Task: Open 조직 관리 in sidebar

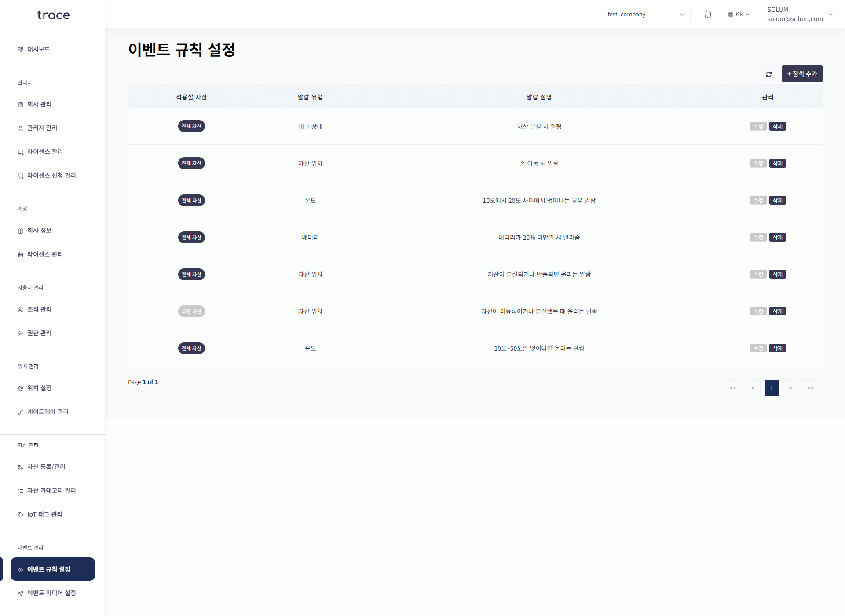Action: tap(39, 309)
